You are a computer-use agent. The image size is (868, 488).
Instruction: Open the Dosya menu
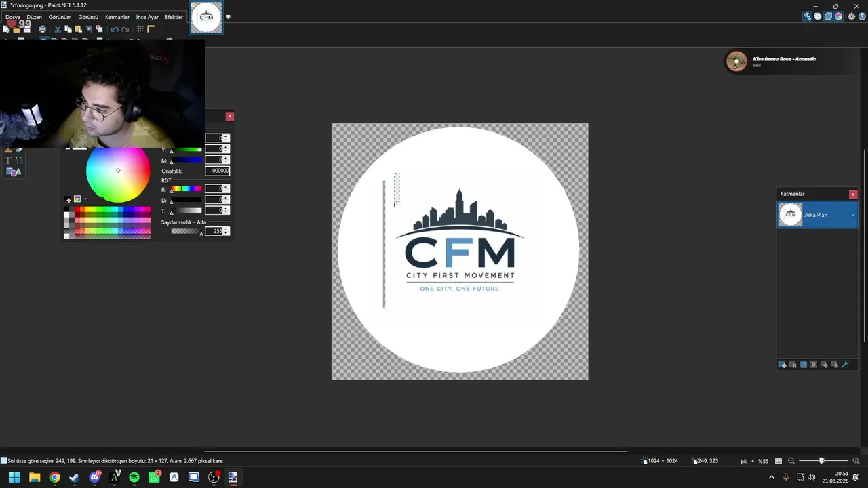(x=13, y=17)
